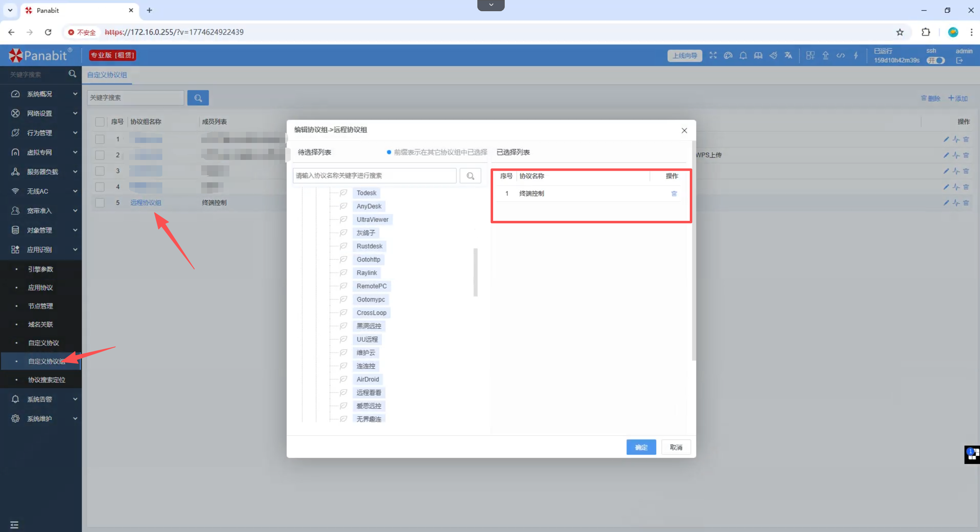Viewport: 980px width, 532px height.
Task: Click the grid-plus icon in the header
Action: [810, 56]
